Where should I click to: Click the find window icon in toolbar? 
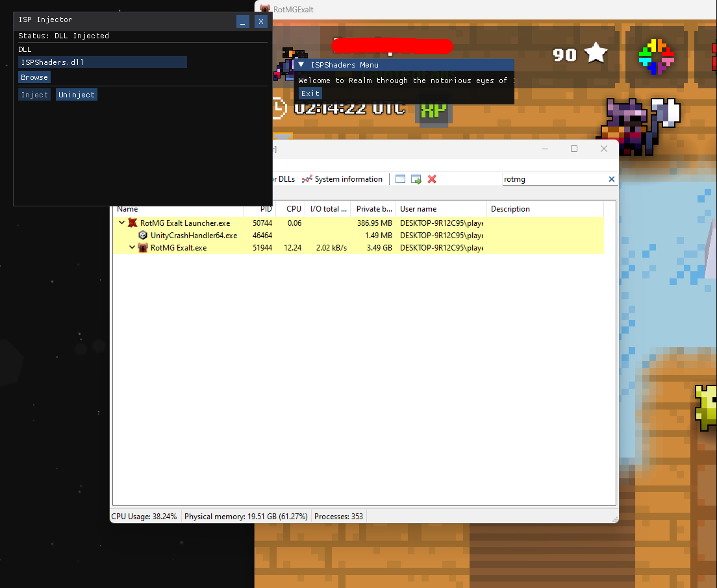click(400, 179)
